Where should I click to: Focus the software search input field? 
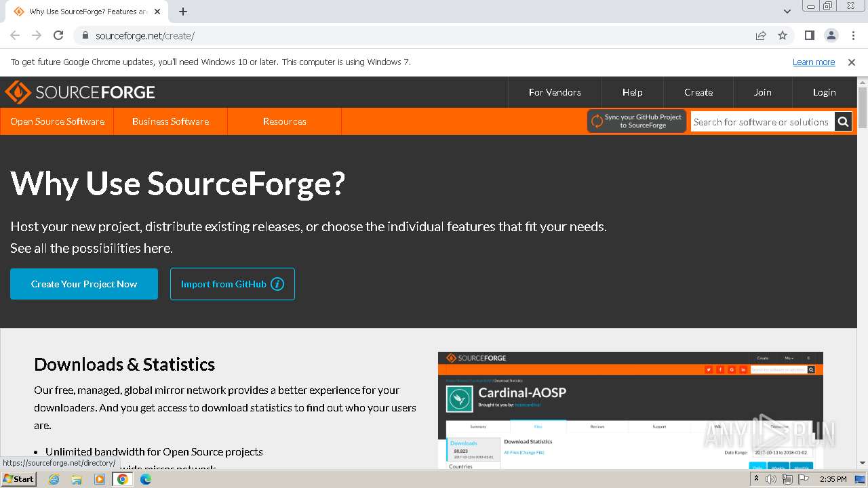762,122
